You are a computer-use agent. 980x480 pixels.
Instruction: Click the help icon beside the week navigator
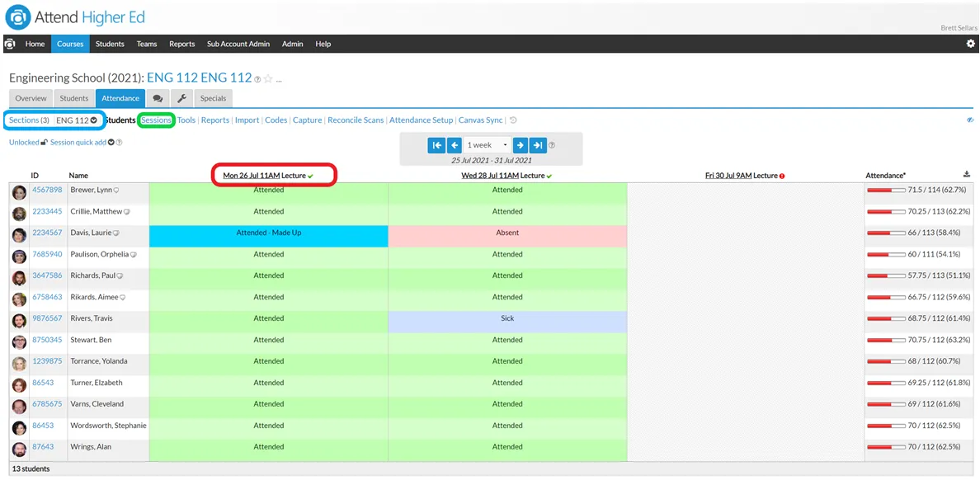[x=552, y=145]
